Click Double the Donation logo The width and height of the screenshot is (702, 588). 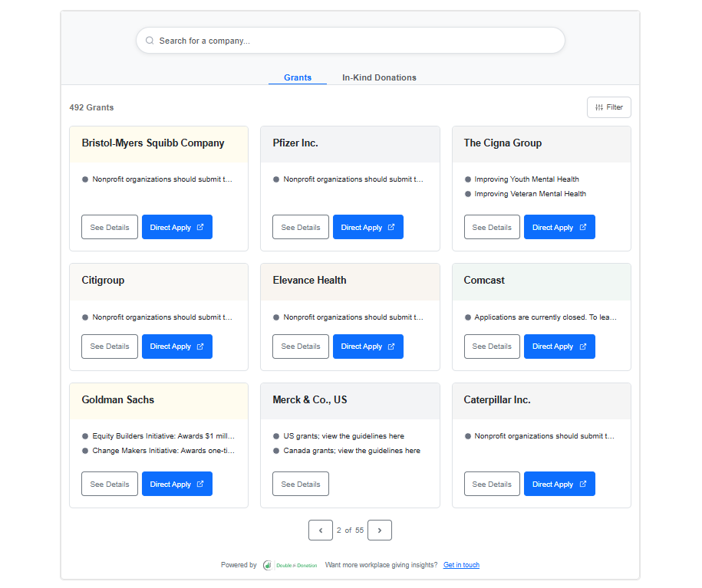(290, 565)
